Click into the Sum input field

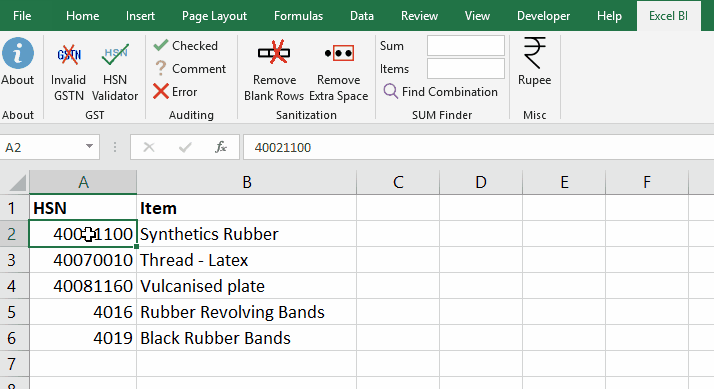(466, 46)
